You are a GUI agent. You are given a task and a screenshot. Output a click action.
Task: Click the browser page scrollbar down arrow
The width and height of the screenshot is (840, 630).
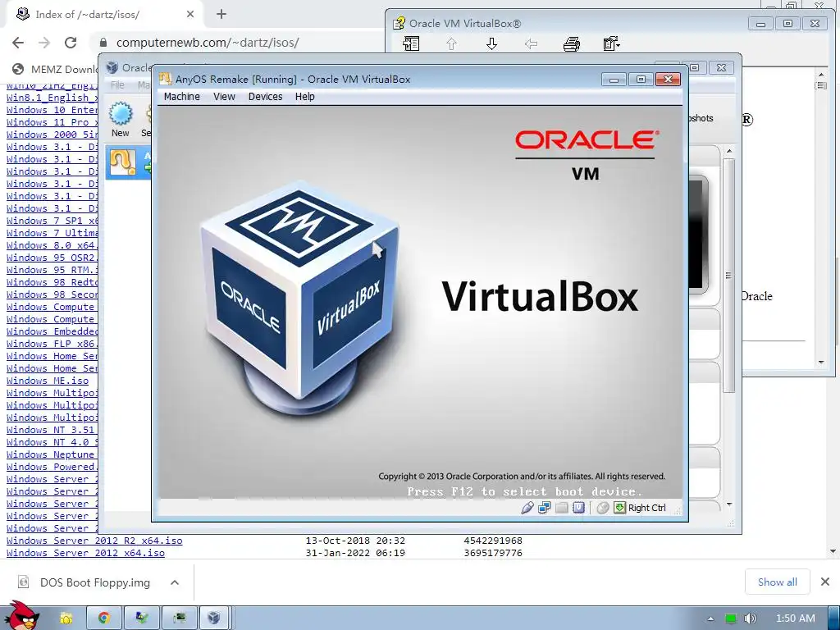(833, 551)
